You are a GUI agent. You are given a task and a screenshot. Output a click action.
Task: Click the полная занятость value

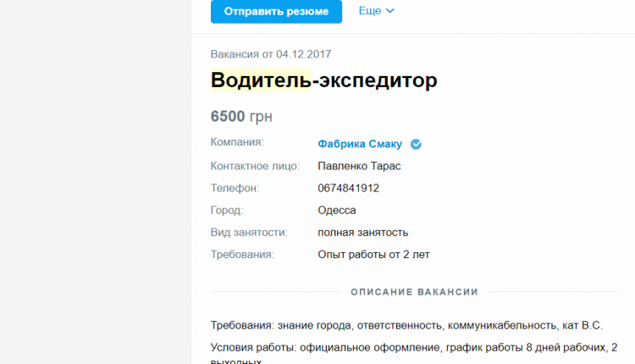(363, 233)
